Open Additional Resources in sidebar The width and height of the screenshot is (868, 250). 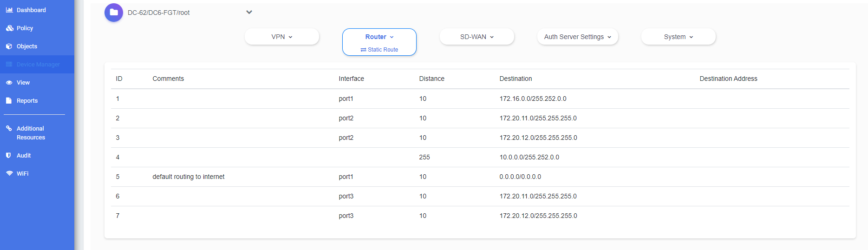pyautogui.click(x=37, y=133)
